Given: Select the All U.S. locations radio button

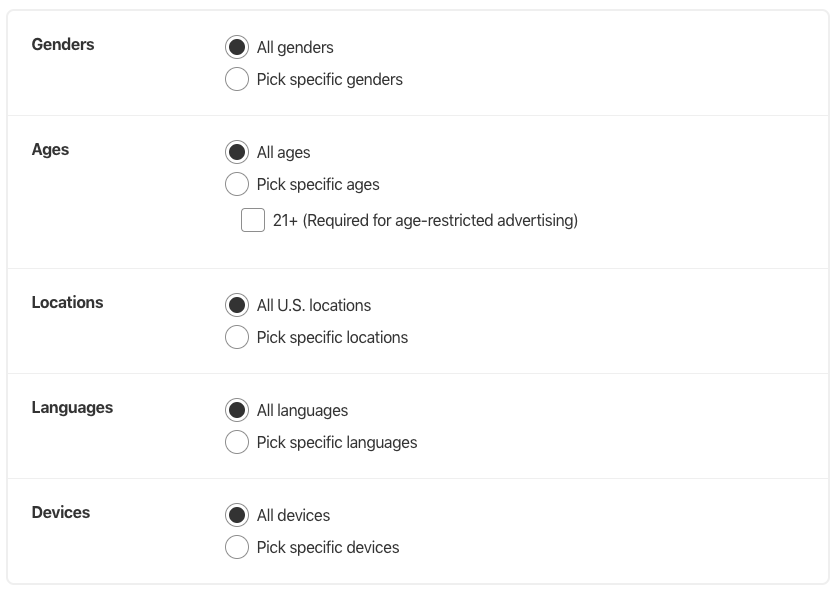Looking at the screenshot, I should coord(237,305).
